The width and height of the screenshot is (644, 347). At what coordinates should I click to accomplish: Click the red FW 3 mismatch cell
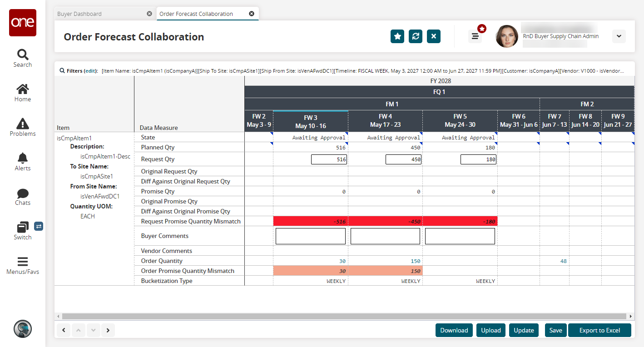[x=311, y=221]
